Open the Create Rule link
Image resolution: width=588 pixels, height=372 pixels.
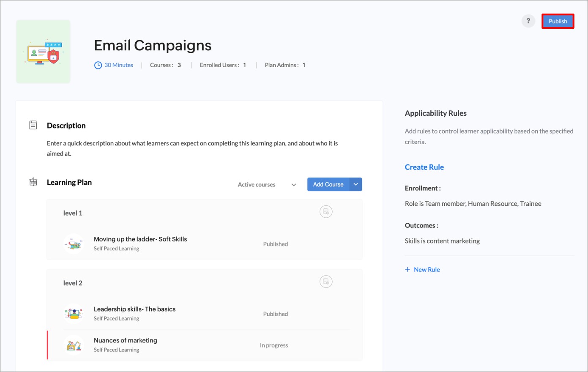(424, 167)
